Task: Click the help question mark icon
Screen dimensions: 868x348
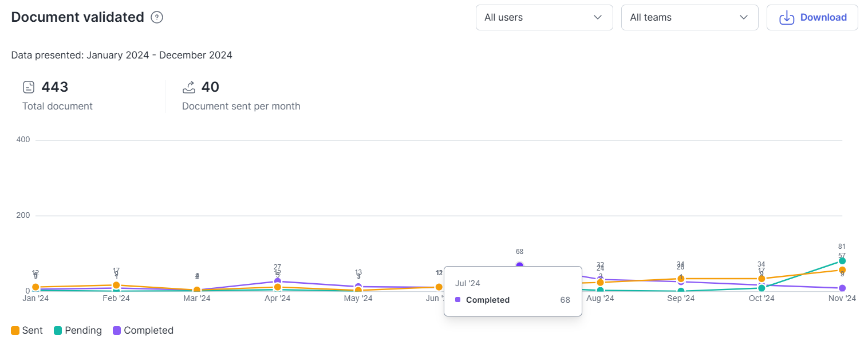Action: coord(157,17)
